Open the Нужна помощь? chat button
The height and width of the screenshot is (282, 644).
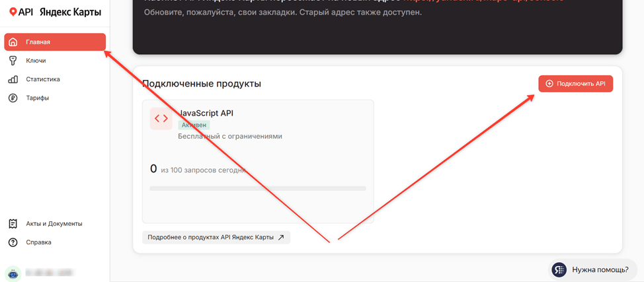592,269
